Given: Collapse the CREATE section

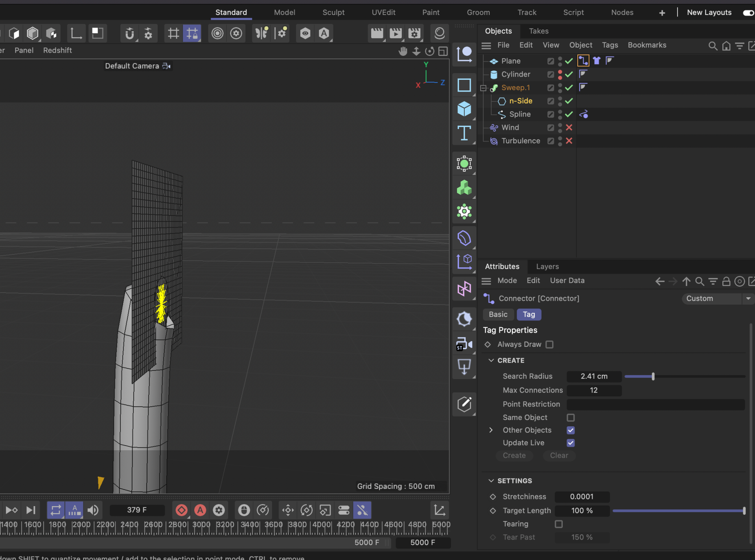Looking at the screenshot, I should (x=491, y=360).
